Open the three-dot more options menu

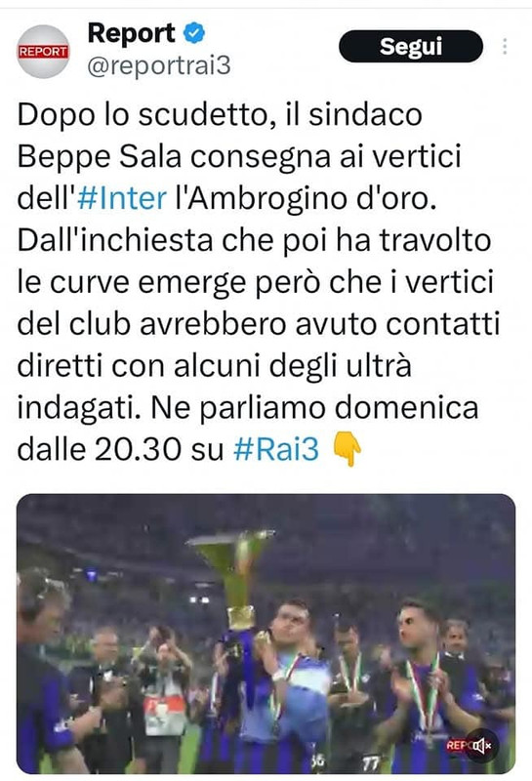505,46
